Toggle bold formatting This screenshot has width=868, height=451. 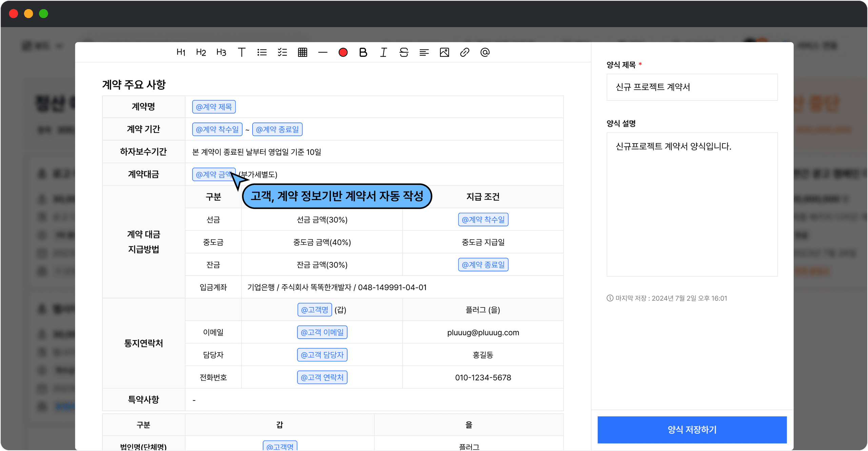click(x=363, y=52)
